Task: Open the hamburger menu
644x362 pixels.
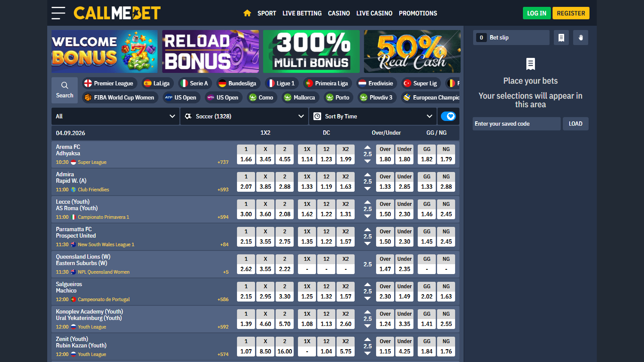Action: tap(58, 13)
